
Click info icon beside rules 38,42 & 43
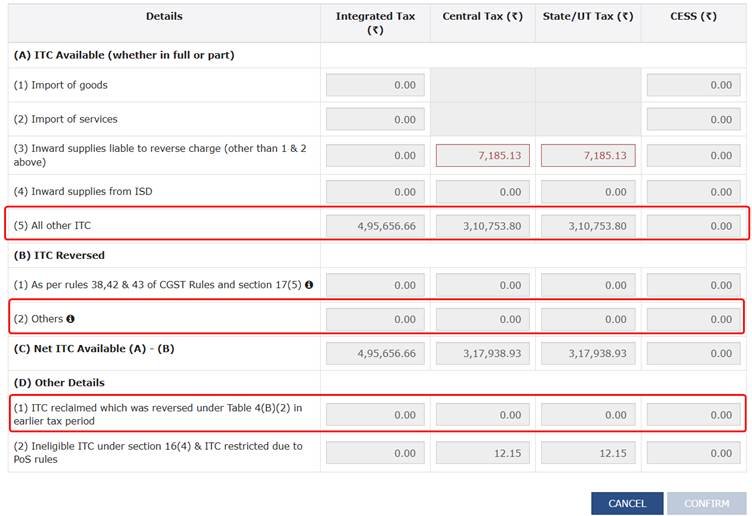pos(309,285)
